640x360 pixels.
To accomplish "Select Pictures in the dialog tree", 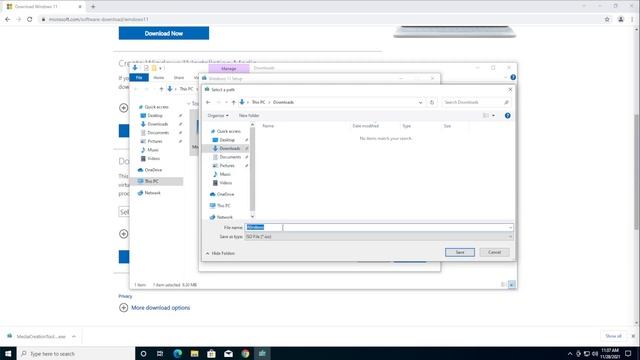I will coord(224,166).
